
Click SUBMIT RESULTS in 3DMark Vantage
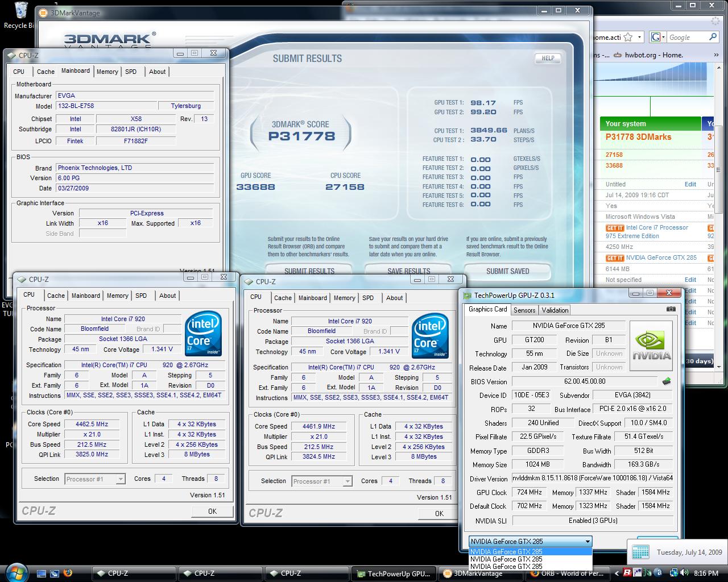(x=309, y=271)
